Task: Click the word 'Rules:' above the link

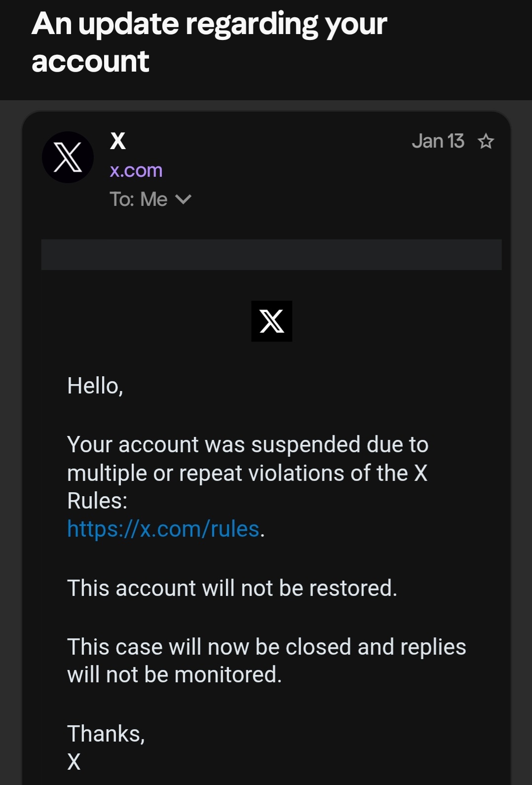Action: click(97, 501)
